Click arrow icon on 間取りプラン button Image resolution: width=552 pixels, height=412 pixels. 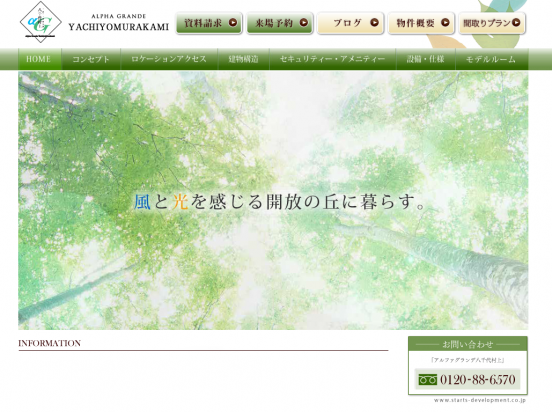tap(516, 23)
